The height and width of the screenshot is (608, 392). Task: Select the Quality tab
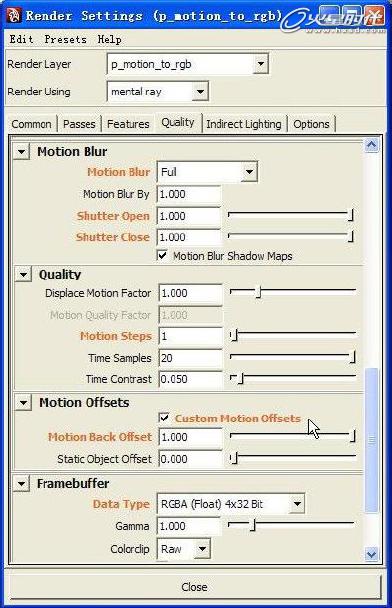pyautogui.click(x=178, y=123)
